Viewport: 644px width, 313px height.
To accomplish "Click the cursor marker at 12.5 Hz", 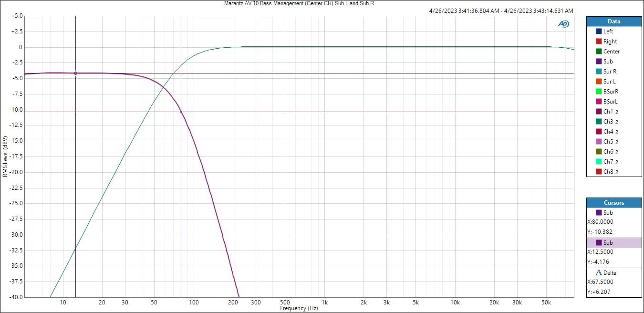I will tap(75, 73).
